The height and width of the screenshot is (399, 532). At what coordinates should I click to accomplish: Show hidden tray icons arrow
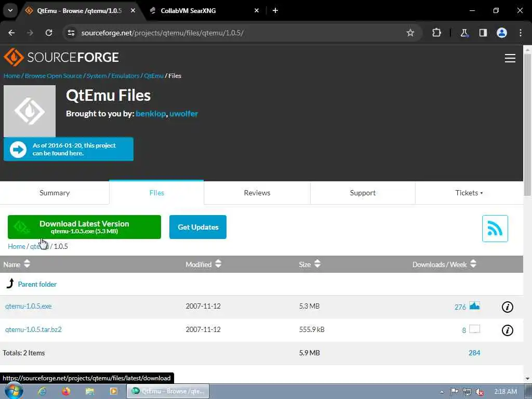[442, 392]
